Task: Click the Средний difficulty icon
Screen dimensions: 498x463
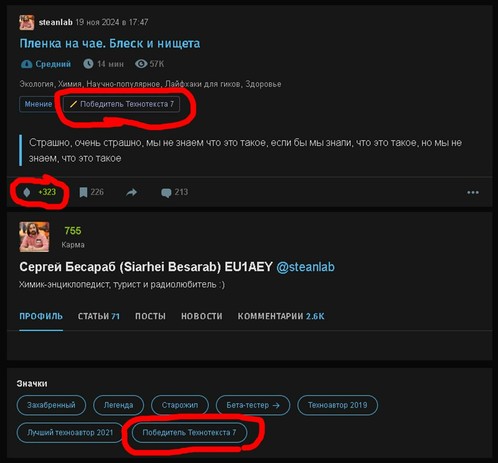Action: (x=27, y=64)
